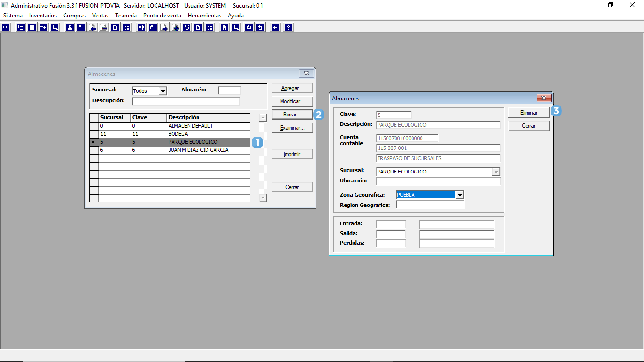
Task: Click the Ubicación input field
Action: [438, 181]
